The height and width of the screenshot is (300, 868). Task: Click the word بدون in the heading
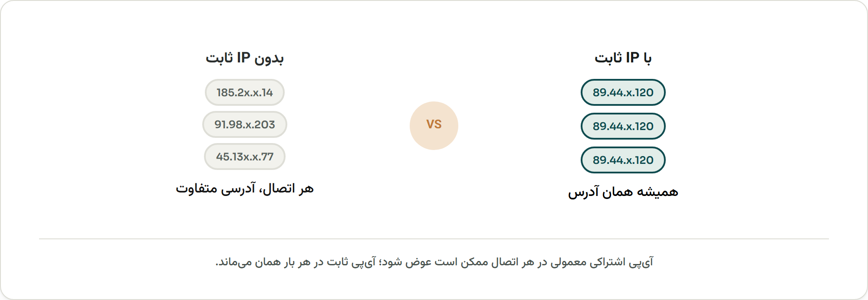pos(269,58)
